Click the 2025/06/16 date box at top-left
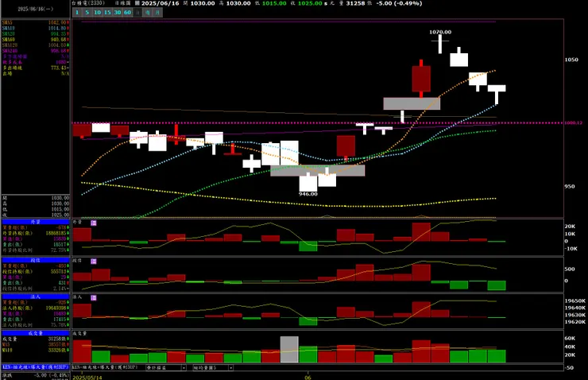 click(36, 9)
